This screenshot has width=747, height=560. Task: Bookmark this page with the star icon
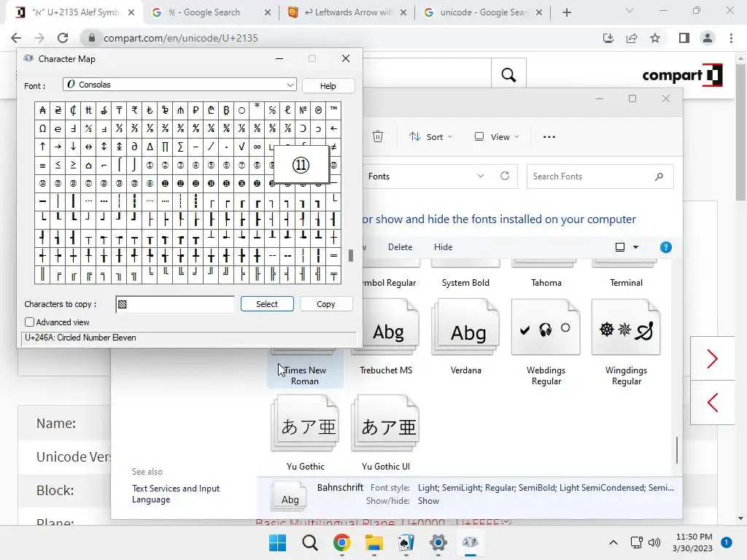(655, 38)
